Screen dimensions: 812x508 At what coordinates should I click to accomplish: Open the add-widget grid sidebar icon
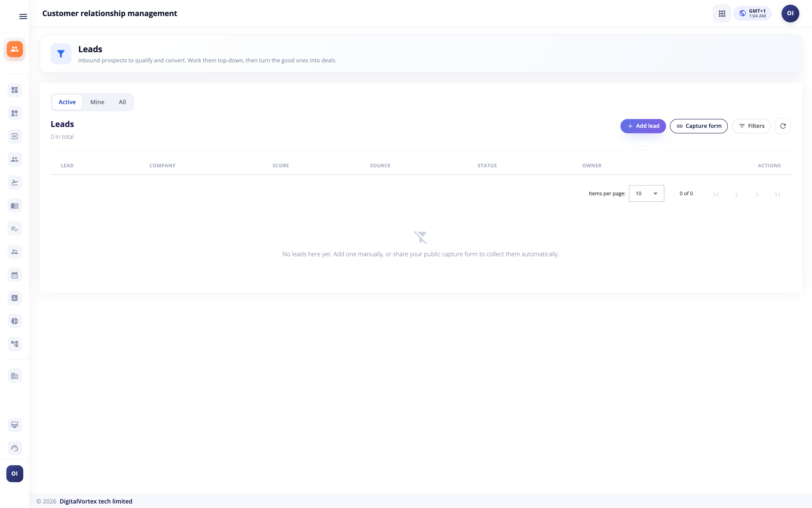click(14, 113)
